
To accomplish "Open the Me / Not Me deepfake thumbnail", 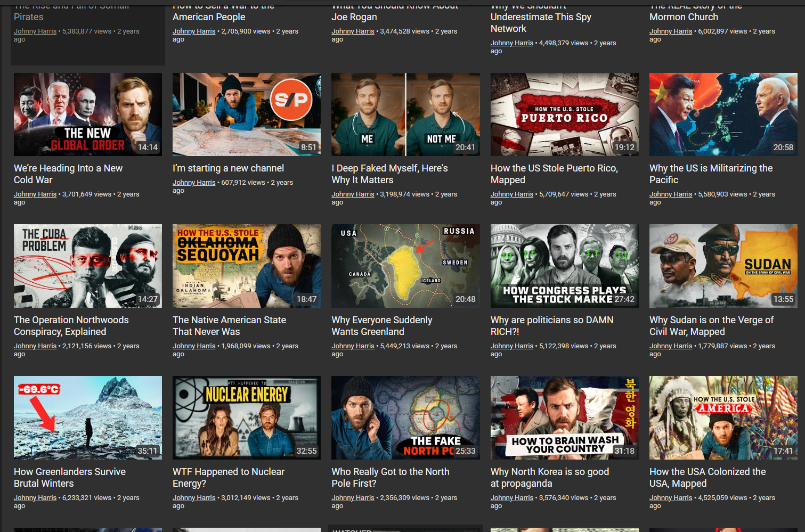I will [405, 114].
